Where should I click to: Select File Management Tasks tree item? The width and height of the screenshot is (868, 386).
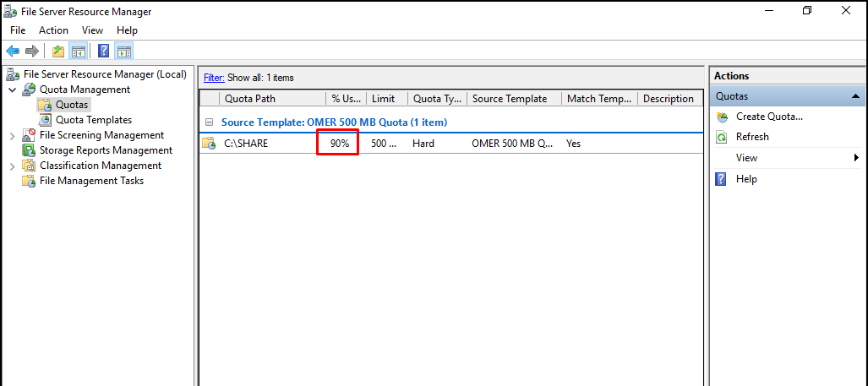point(91,181)
